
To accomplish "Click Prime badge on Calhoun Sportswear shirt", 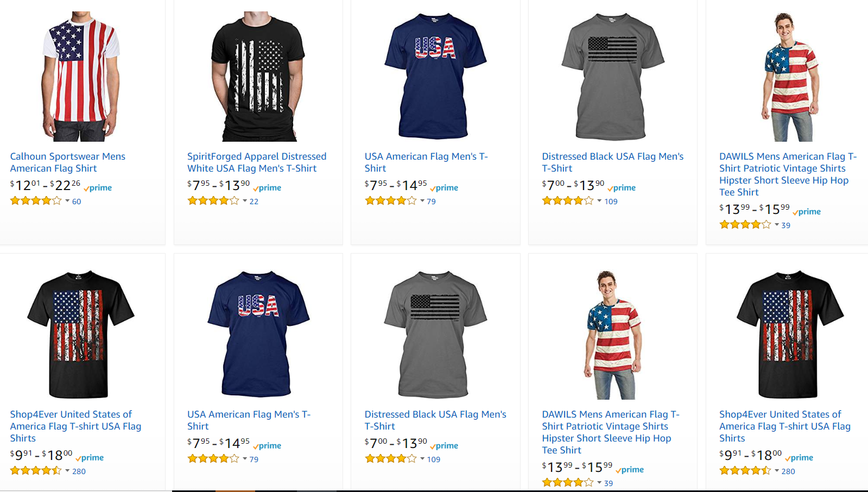I will click(x=98, y=188).
